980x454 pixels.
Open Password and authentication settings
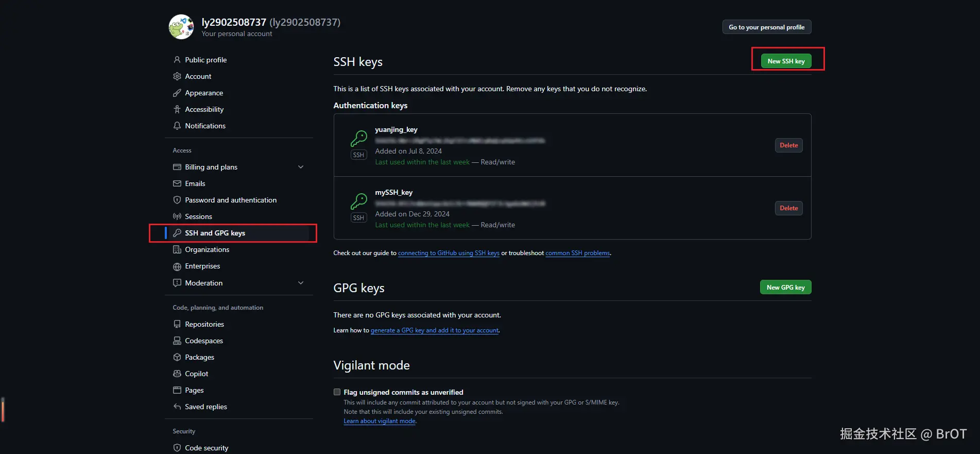[230, 200]
